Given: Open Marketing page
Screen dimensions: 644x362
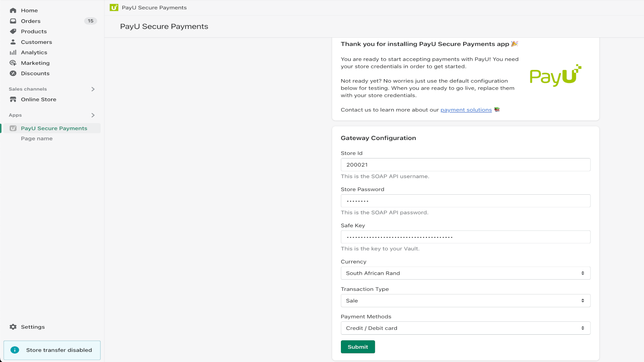Looking at the screenshot, I should (x=35, y=63).
